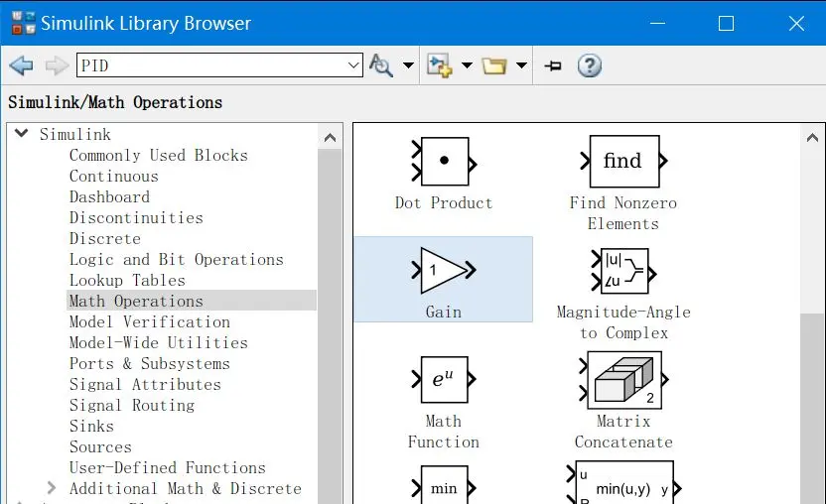This screenshot has height=504, width=826.
Task: Open the Sinks library
Action: coord(91,426)
